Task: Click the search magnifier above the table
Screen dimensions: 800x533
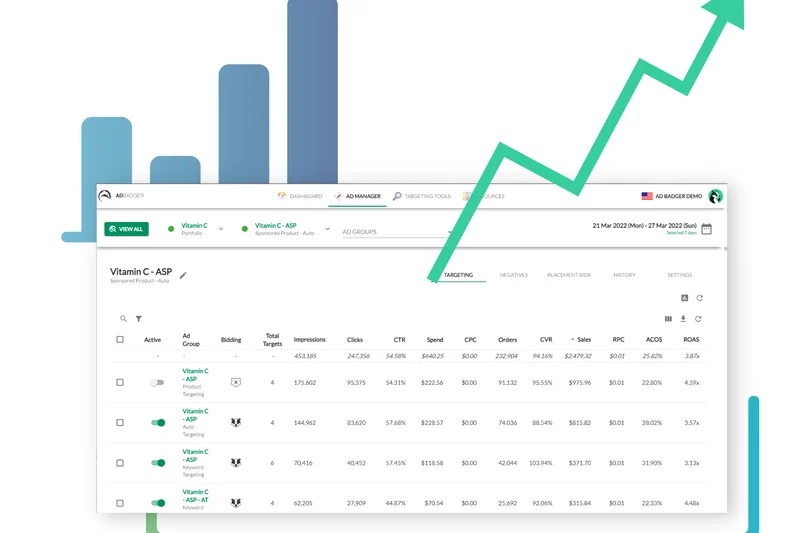Action: click(x=123, y=319)
